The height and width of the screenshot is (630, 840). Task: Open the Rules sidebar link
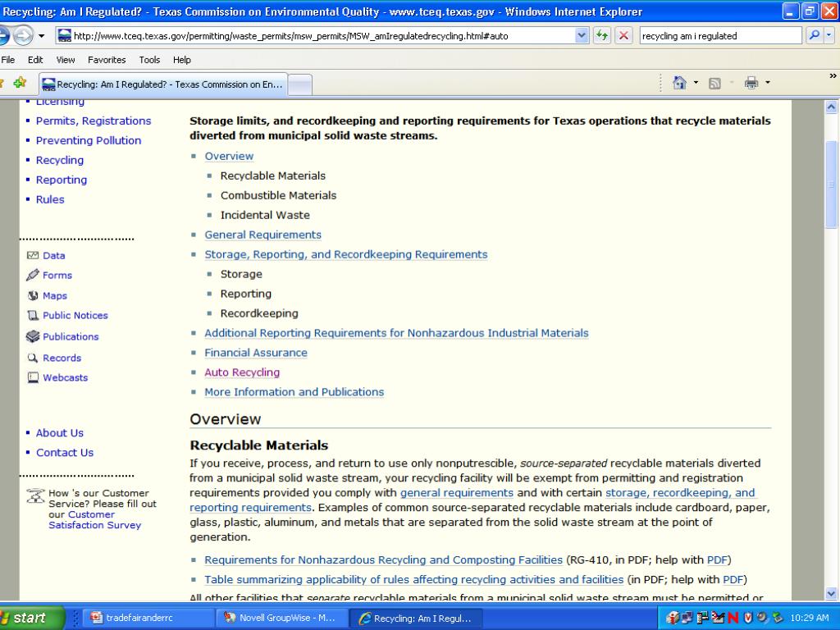click(x=50, y=199)
